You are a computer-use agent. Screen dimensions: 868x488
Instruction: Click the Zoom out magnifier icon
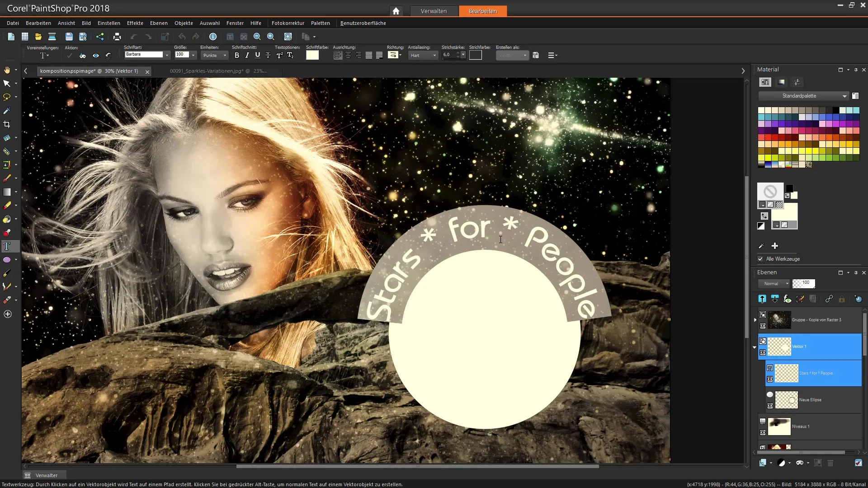(x=257, y=37)
